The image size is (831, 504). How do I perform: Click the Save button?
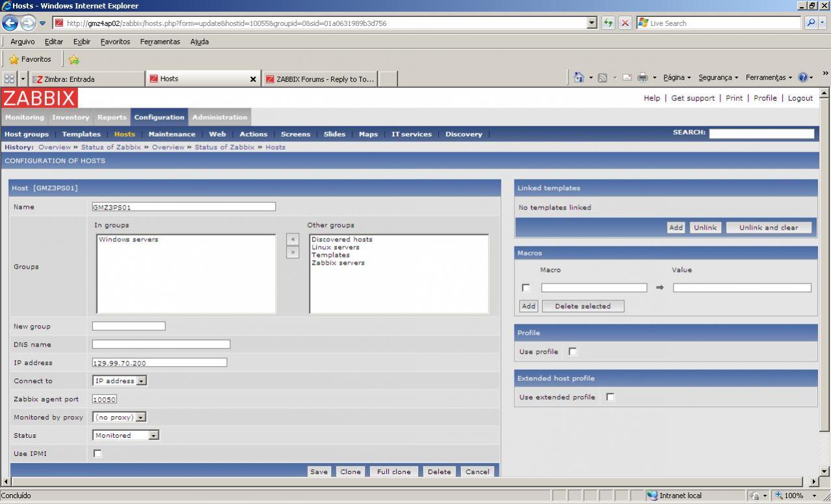click(x=319, y=471)
